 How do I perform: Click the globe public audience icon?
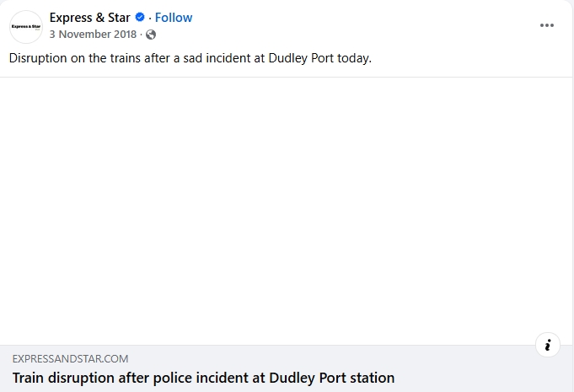coord(151,35)
